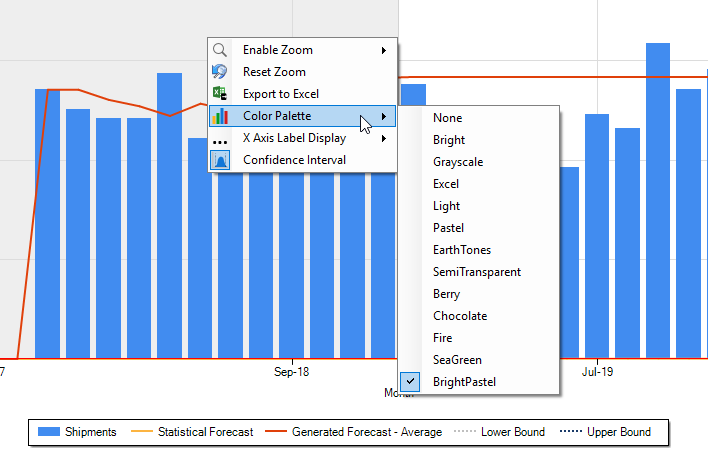Click the Statistical Forecast orange legend line
This screenshot has height=459, width=708.
pyautogui.click(x=141, y=432)
